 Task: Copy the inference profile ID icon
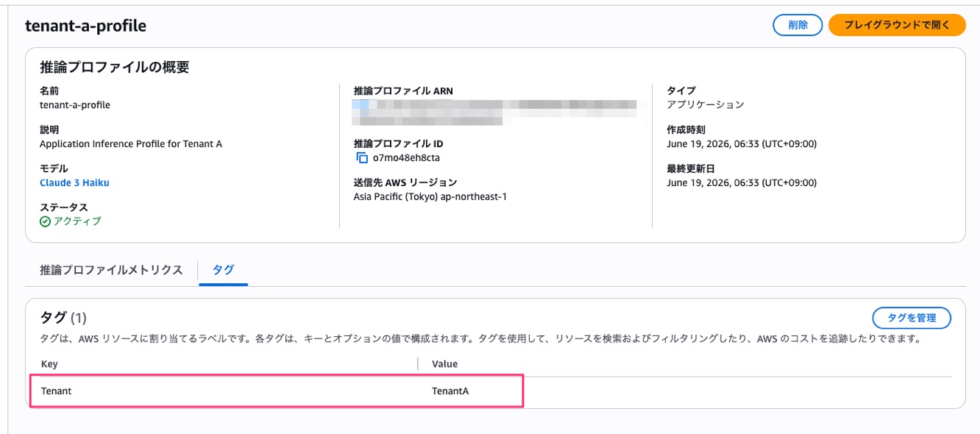[361, 157]
